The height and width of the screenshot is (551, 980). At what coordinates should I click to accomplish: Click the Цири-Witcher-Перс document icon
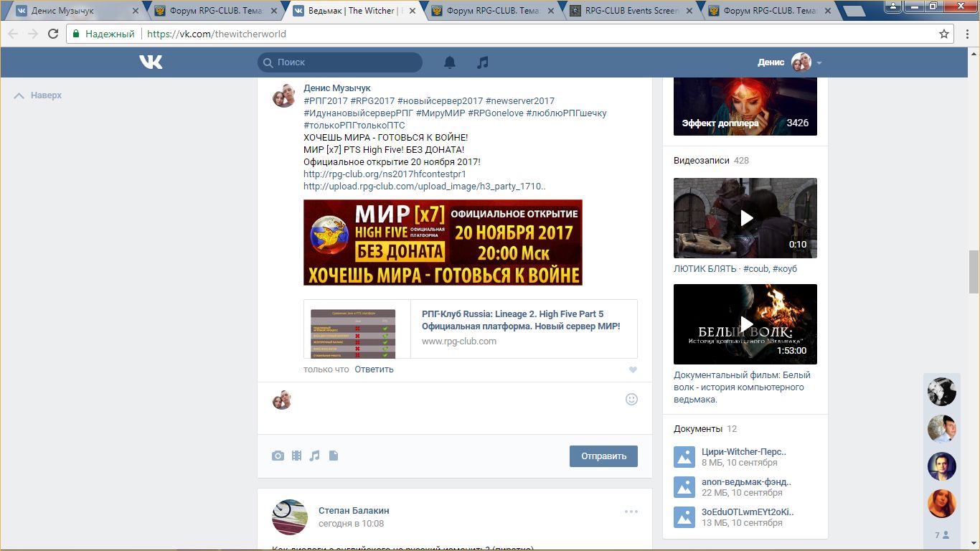684,457
